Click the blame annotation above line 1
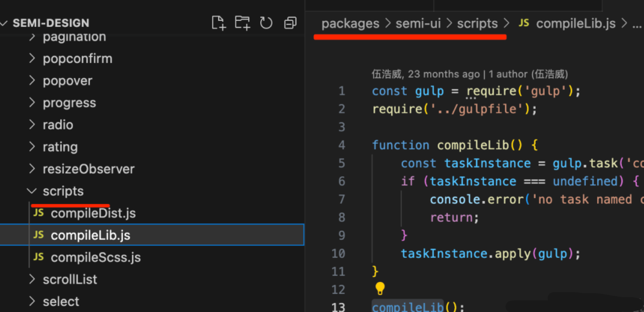This screenshot has height=312, width=644. tap(469, 74)
